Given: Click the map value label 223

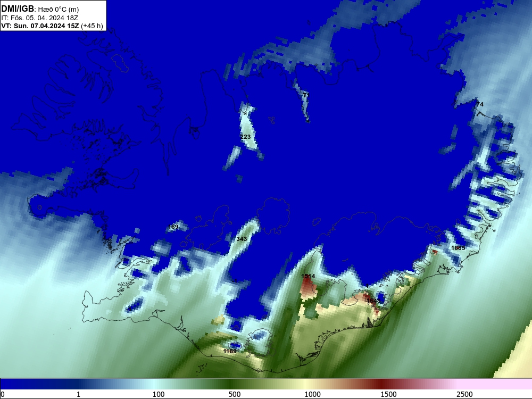Looking at the screenshot, I should (x=245, y=137).
